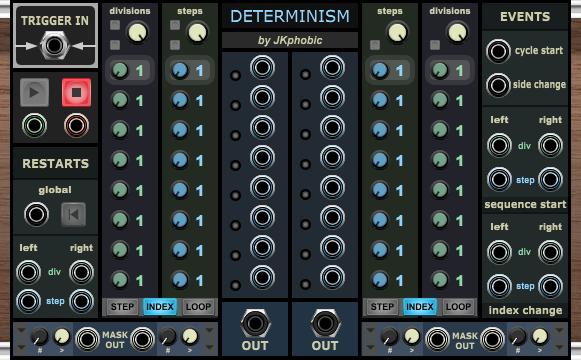Click down arrow at right end of left mask bar
The image size is (581, 360).
pos(209,347)
